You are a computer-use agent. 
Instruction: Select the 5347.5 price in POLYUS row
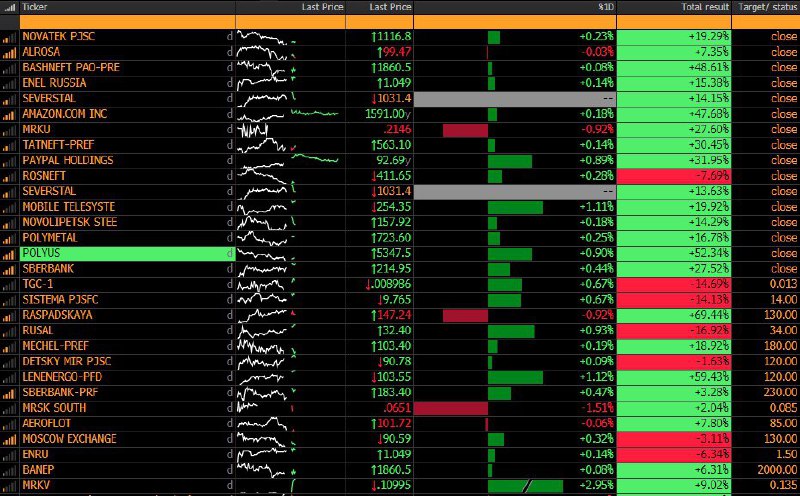click(x=391, y=254)
